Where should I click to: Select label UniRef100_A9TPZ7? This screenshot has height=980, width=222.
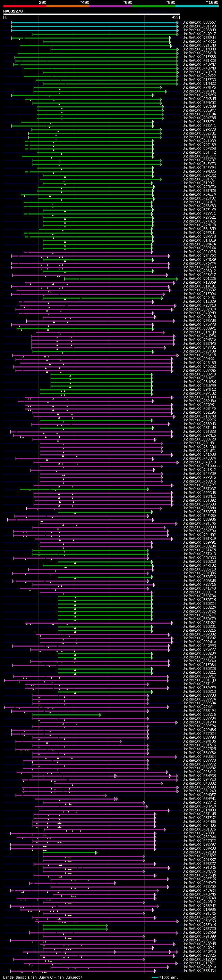(x=199, y=179)
